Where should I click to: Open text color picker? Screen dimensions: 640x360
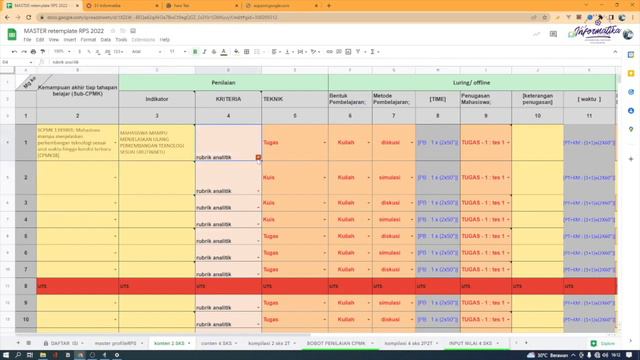(224, 52)
